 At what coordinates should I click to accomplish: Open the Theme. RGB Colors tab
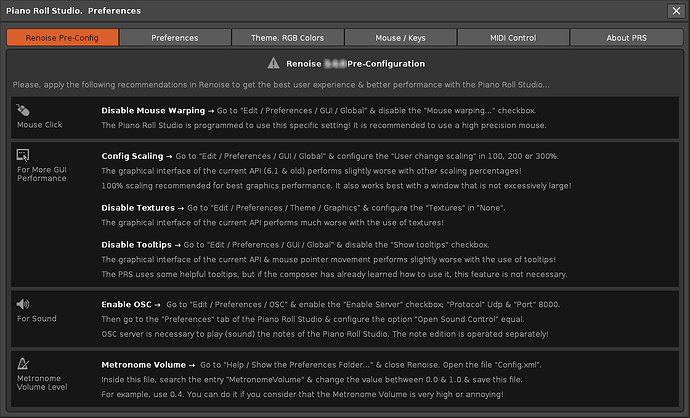(287, 37)
